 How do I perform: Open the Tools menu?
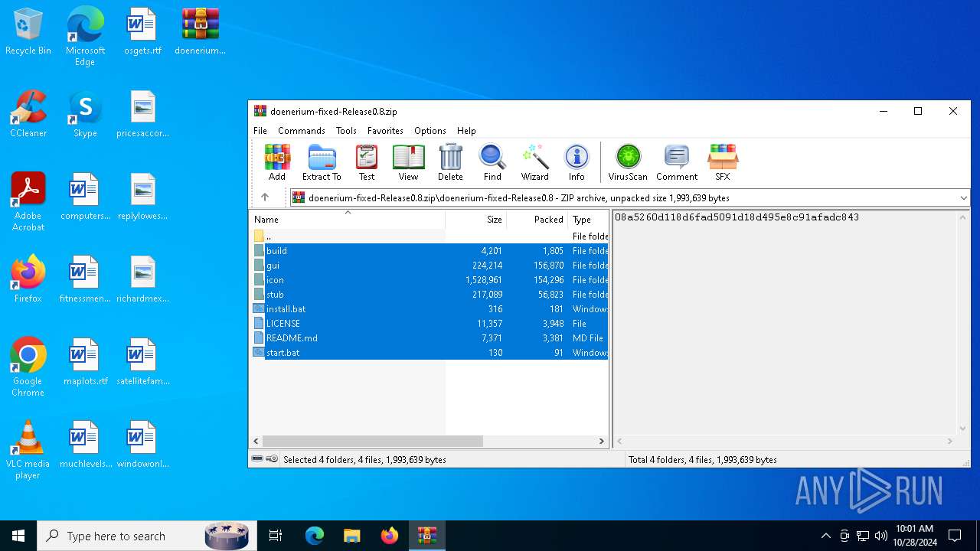point(346,131)
